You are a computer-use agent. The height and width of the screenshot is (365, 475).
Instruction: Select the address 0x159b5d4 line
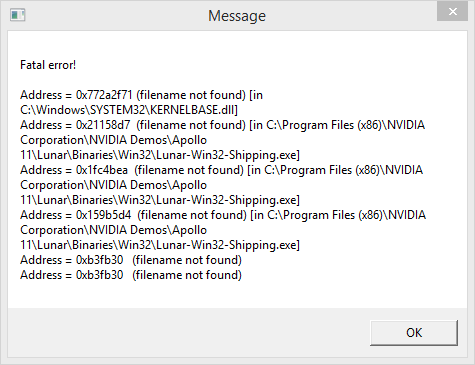click(223, 215)
